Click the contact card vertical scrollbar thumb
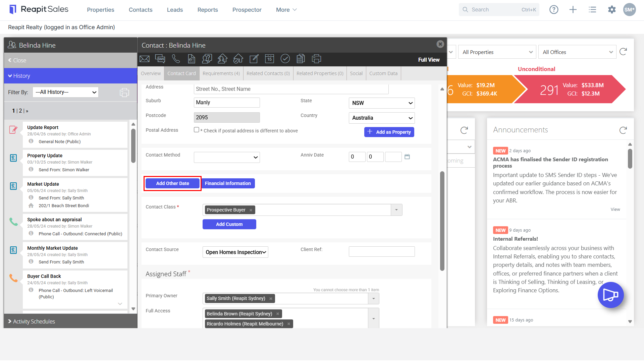This screenshot has width=644, height=362. (442, 221)
